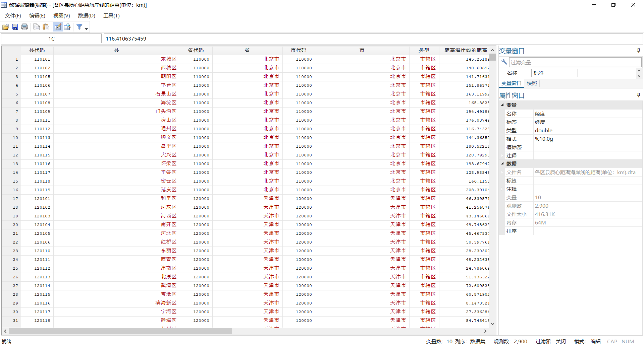Click the value box showing 116.4106375459
The height and width of the screenshot is (345, 644).
click(x=373, y=39)
